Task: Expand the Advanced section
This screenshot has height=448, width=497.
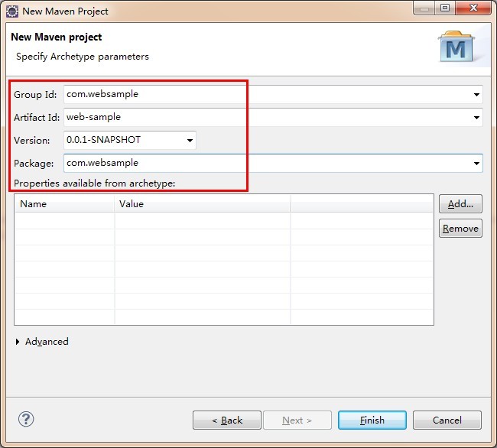Action: [18, 342]
